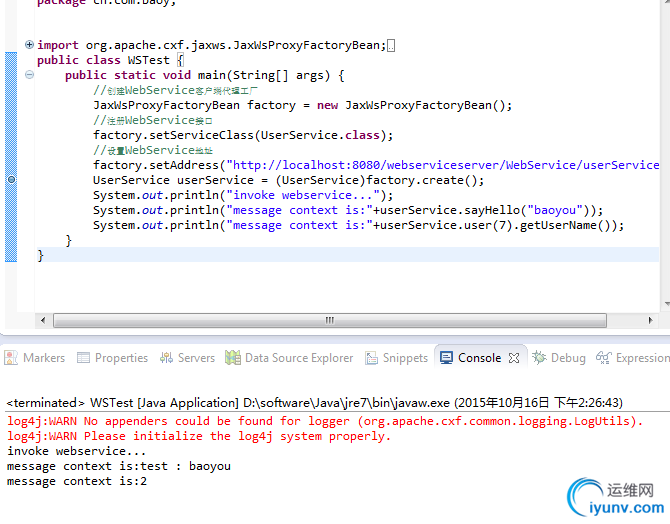Click the user(7).getUserName() println line
The image size is (670, 524).
coord(359,225)
